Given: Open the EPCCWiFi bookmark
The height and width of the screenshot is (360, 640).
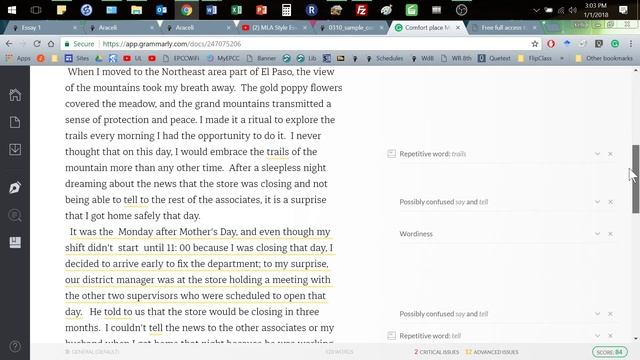Looking at the screenshot, I should click(181, 58).
